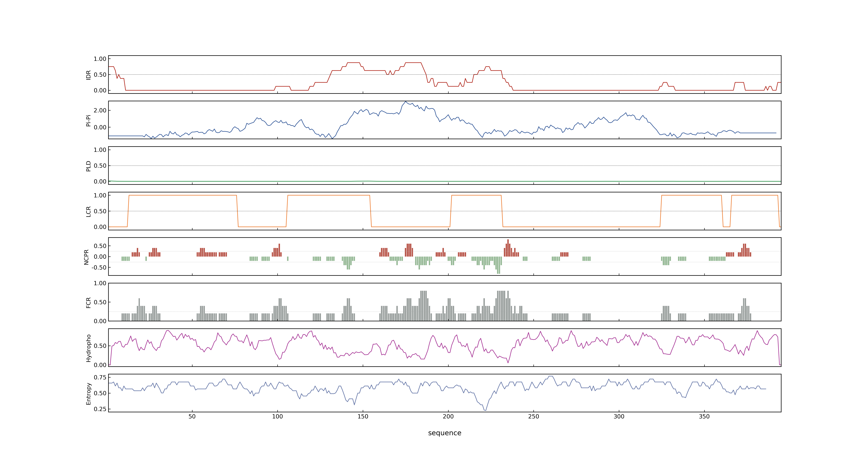Click x-axis tick label 300
Image resolution: width=868 pixels, height=463 pixels.
(x=619, y=416)
